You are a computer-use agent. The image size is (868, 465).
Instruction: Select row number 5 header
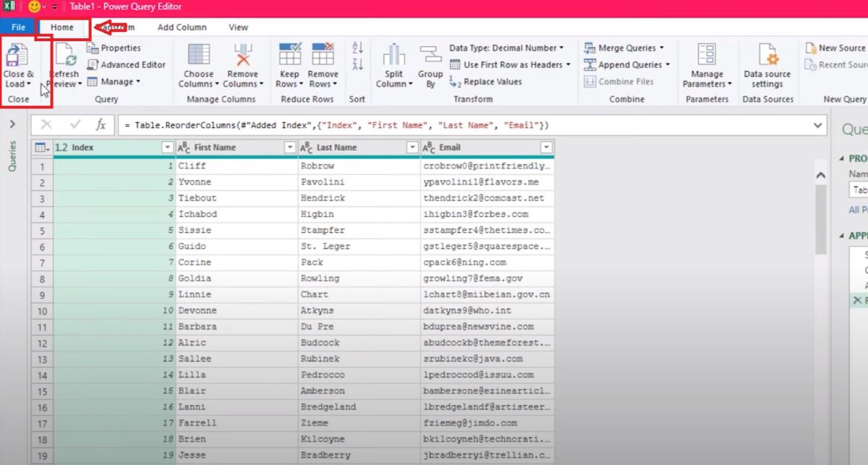pos(43,230)
